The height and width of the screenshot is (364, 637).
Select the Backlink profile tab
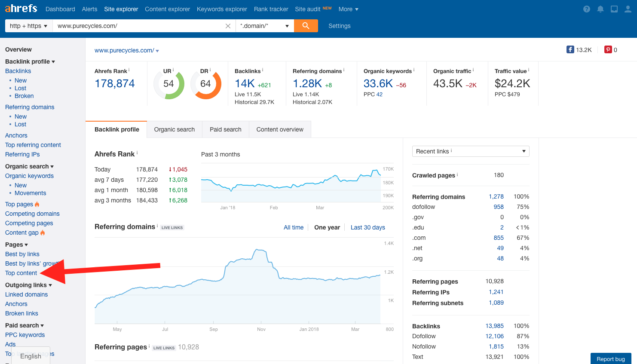[x=117, y=129]
